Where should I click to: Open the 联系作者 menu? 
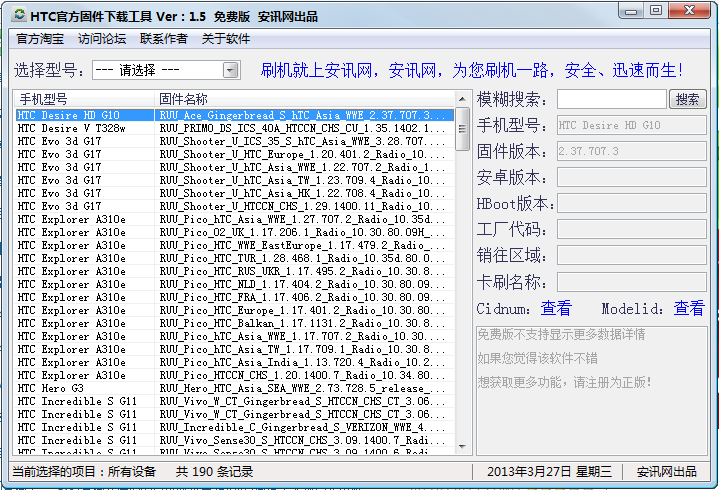click(x=164, y=39)
